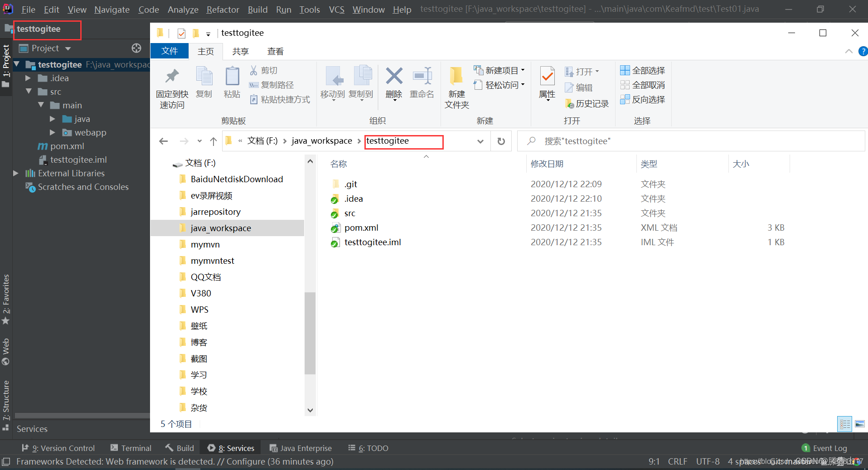The width and height of the screenshot is (868, 470).
Task: Open folder Properties via 属性 icon
Action: click(x=547, y=84)
